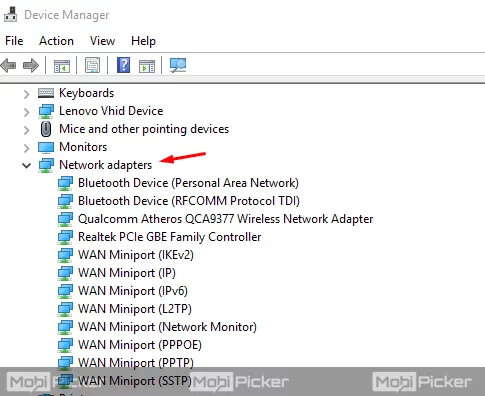The width and height of the screenshot is (485, 396).
Task: Click icon beside WAN Miniport (Network Monitor)
Action: (65, 327)
